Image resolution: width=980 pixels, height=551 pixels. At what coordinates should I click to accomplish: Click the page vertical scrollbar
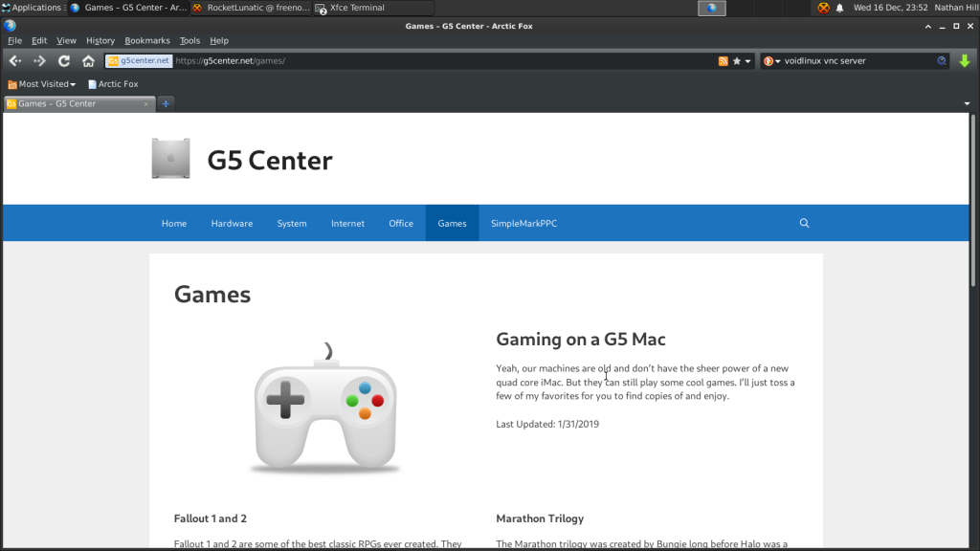pos(973,203)
